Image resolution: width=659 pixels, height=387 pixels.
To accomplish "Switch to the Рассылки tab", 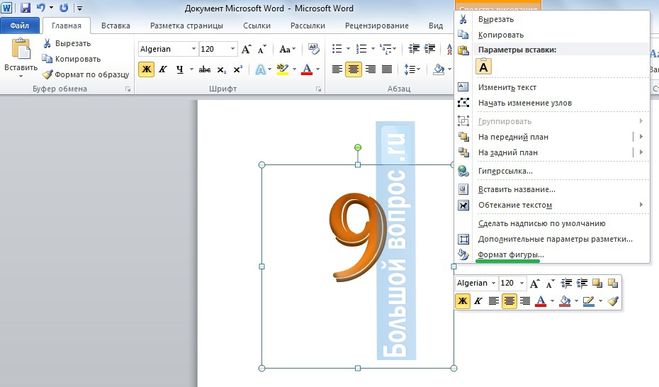I will pyautogui.click(x=308, y=26).
